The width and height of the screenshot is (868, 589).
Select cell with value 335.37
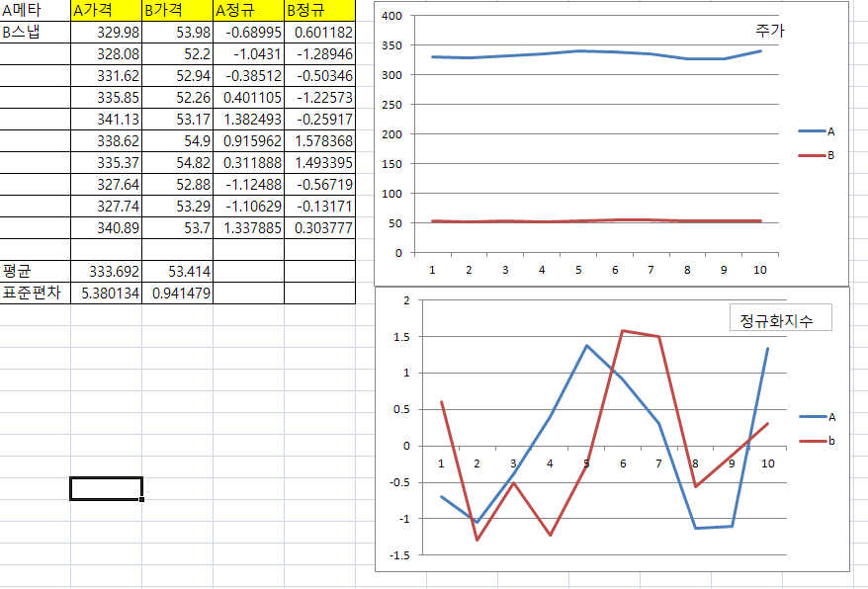coord(107,163)
